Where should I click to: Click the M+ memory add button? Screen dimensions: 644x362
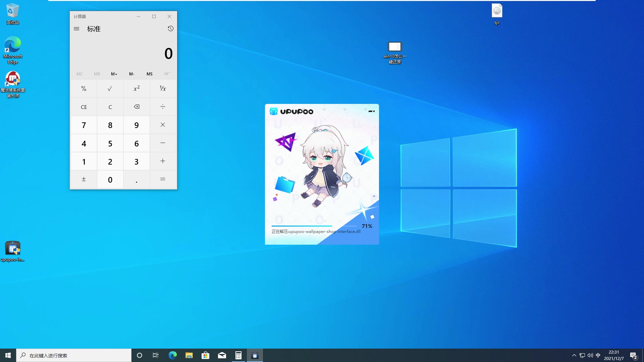point(114,74)
